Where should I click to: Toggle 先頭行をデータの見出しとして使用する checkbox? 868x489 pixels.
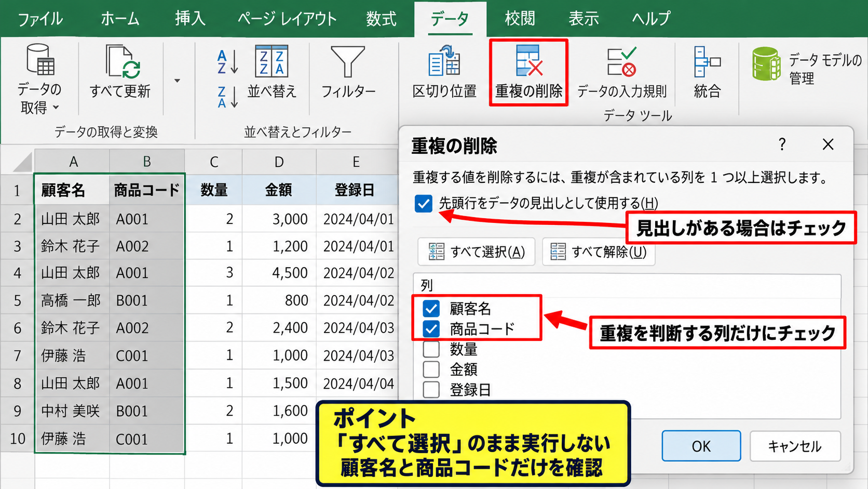(424, 203)
